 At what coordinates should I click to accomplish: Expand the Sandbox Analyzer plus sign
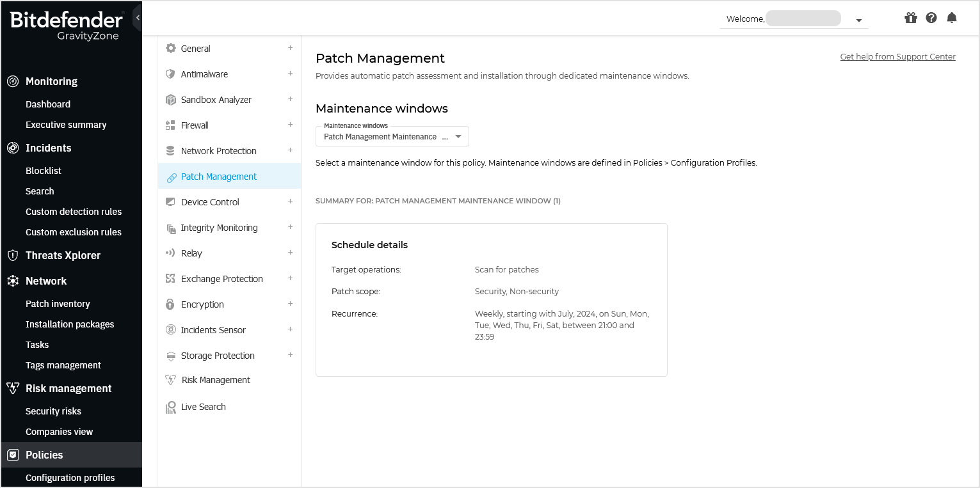pyautogui.click(x=290, y=99)
